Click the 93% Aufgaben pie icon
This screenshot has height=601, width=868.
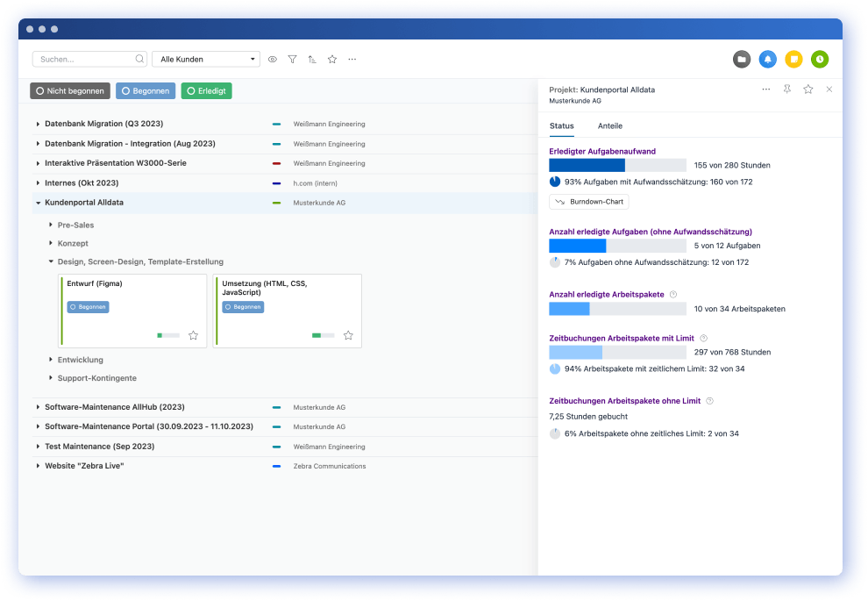555,182
